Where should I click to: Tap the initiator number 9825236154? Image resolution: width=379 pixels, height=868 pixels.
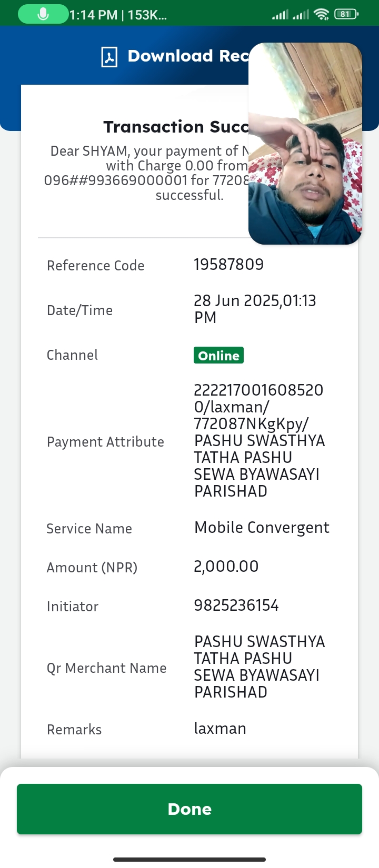click(236, 605)
